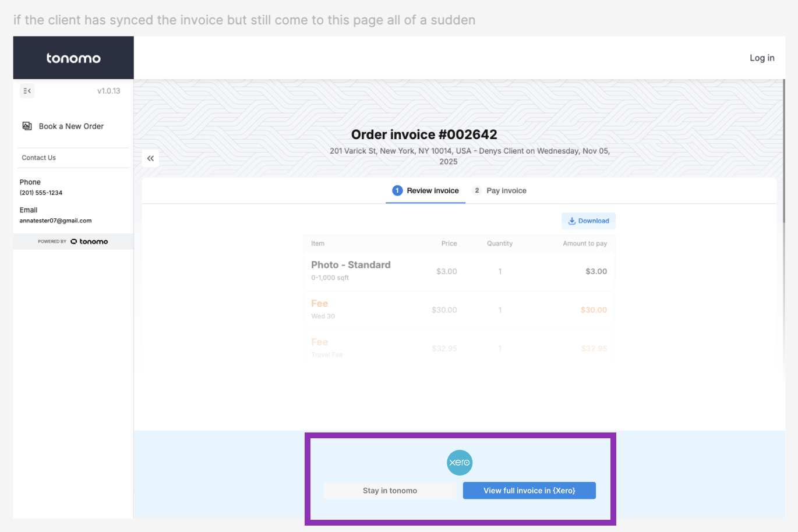
Task: Click the tonomo logo in the header
Action: coord(73,58)
